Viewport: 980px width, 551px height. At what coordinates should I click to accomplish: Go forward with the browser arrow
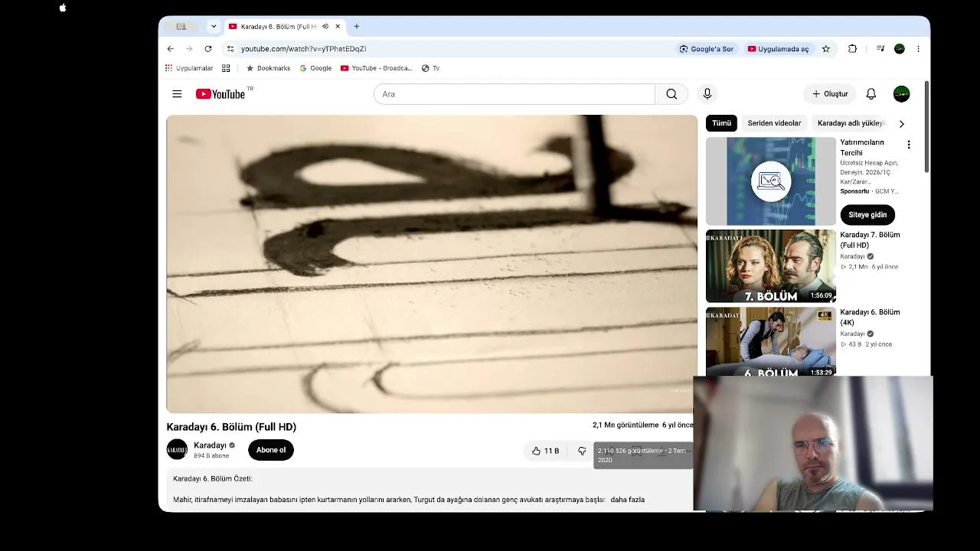click(189, 48)
